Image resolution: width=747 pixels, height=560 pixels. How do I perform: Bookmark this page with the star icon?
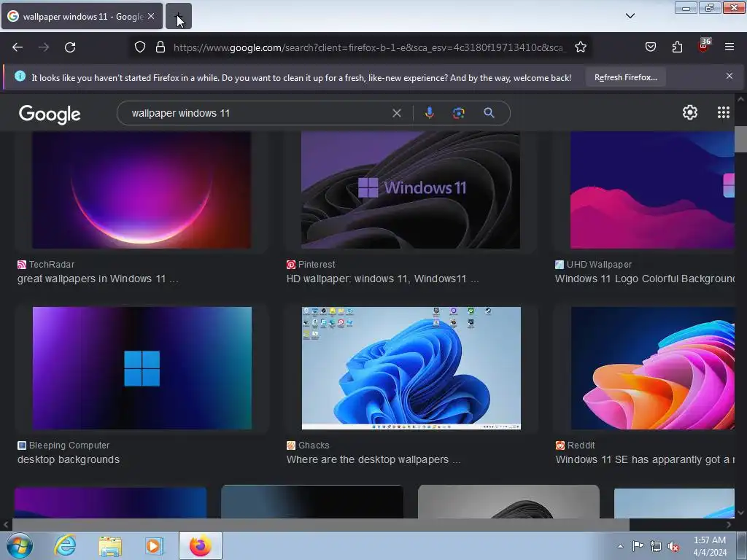pyautogui.click(x=580, y=47)
